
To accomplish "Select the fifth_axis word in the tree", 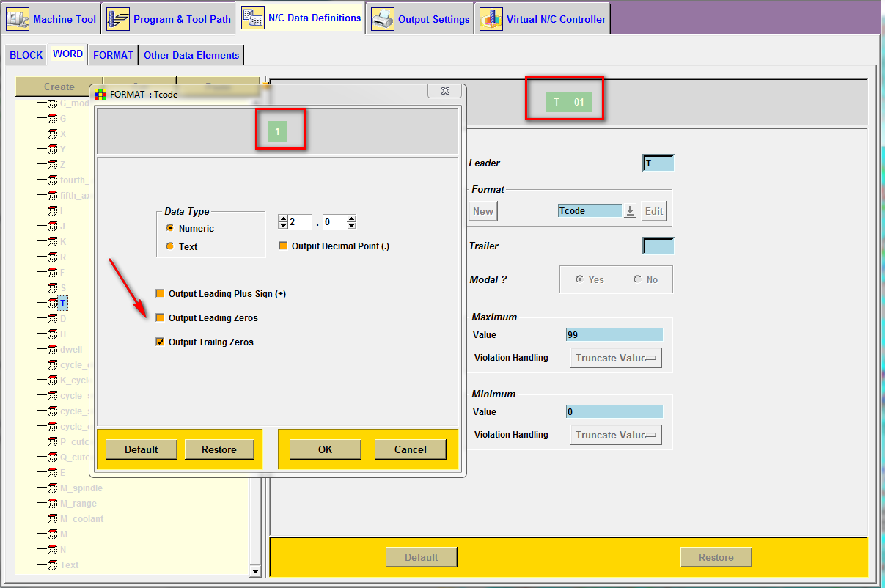I will coord(74,196).
